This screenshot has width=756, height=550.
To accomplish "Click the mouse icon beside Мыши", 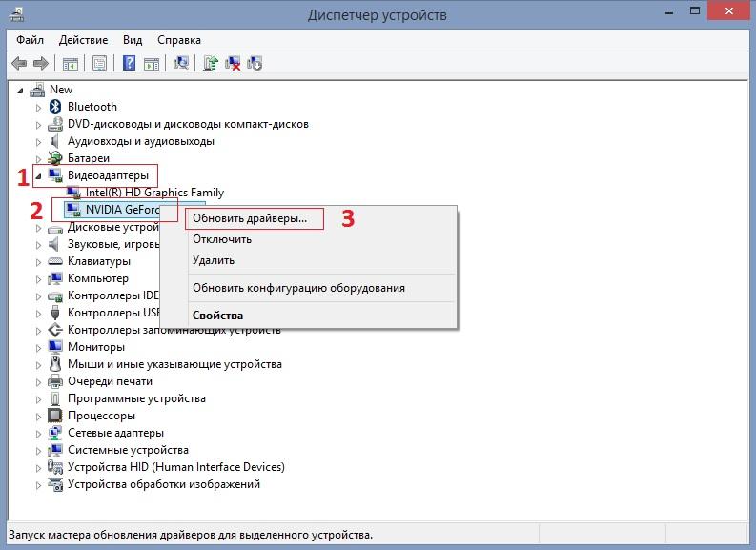I will (55, 364).
